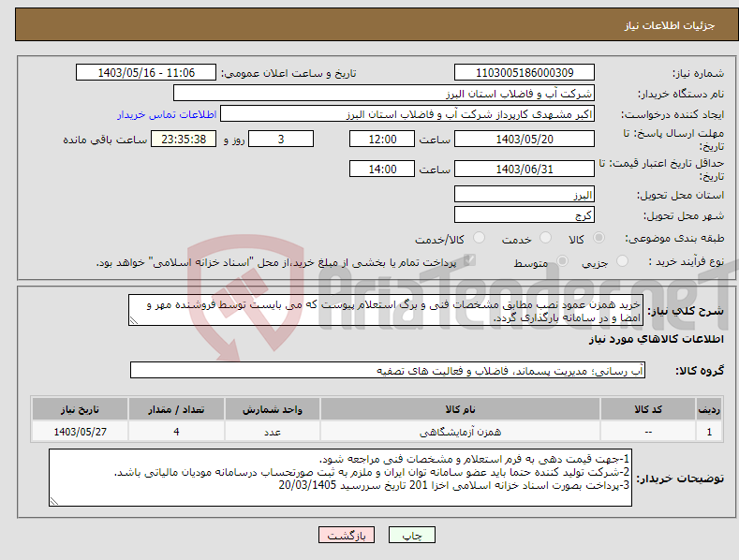The height and width of the screenshot is (560, 739).
Task: Click the 1403/05/27 need date cell
Action: pyautogui.click(x=81, y=432)
